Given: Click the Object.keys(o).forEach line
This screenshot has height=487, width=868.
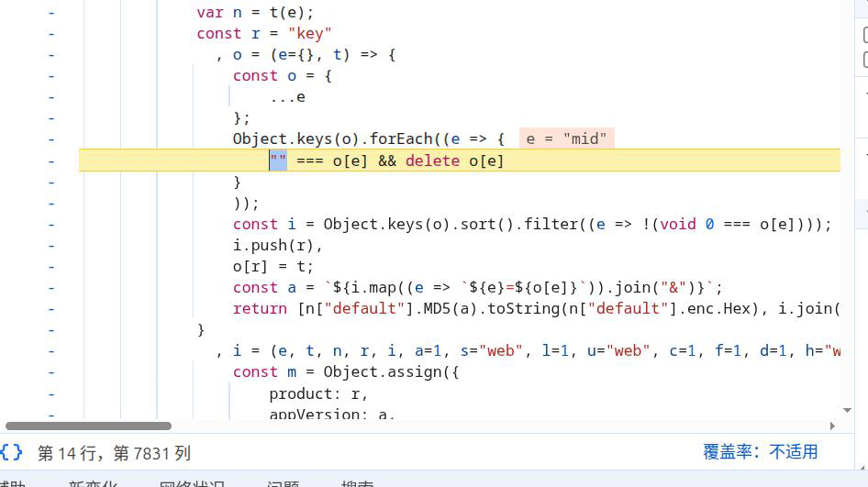Looking at the screenshot, I should coord(369,138).
